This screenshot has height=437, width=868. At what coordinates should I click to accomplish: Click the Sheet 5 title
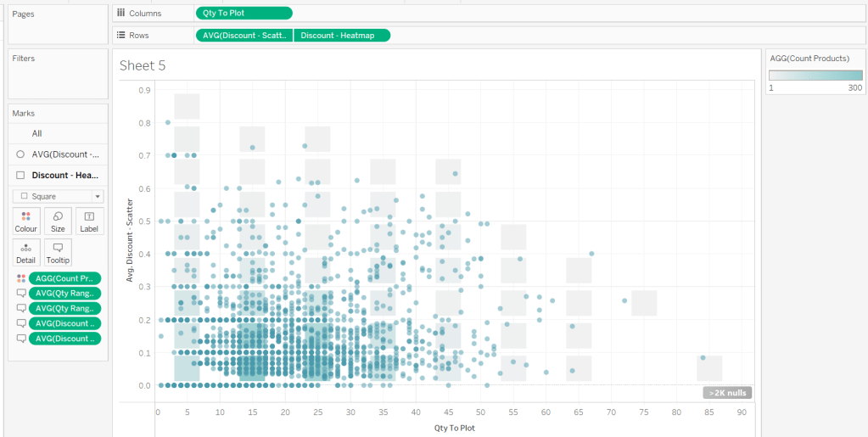[143, 65]
